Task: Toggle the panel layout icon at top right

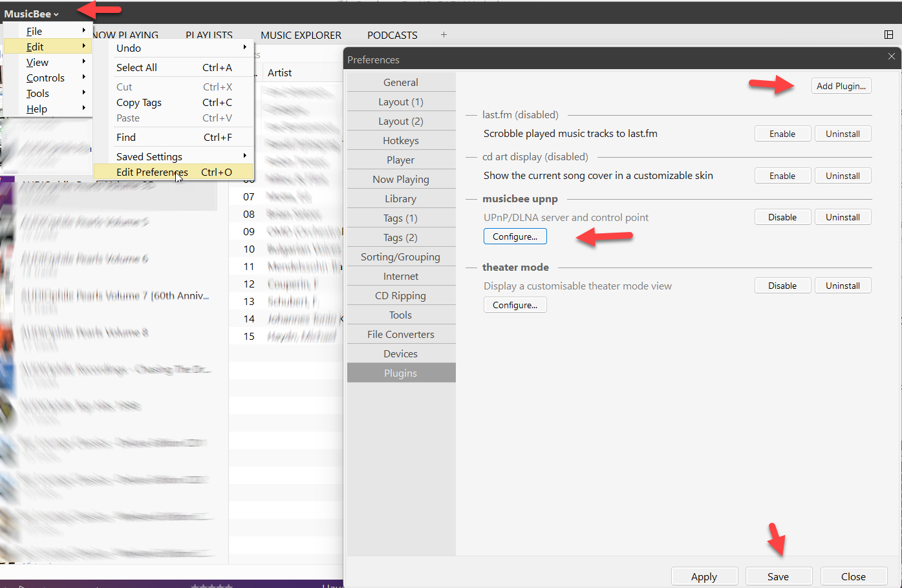Action: coord(888,34)
